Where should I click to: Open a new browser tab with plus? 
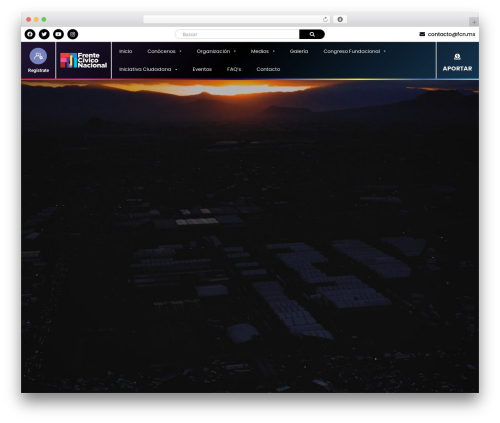click(474, 22)
